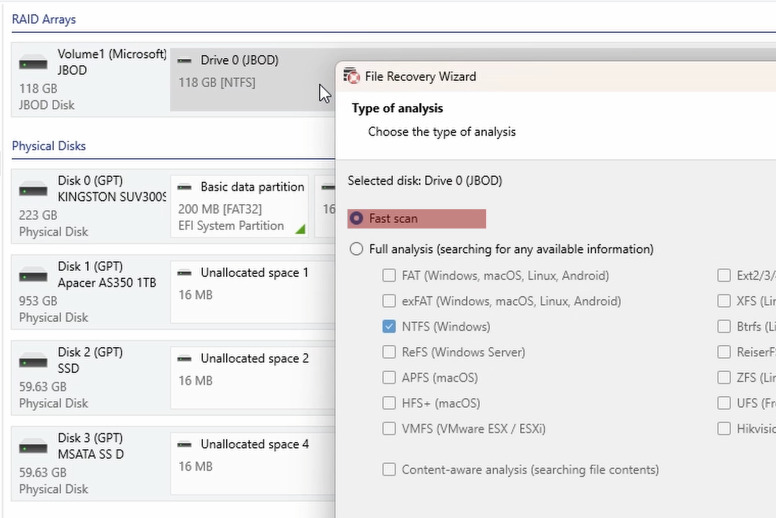Check the ReFS (Windows Server) checkbox
The width and height of the screenshot is (776, 518).
(x=389, y=352)
